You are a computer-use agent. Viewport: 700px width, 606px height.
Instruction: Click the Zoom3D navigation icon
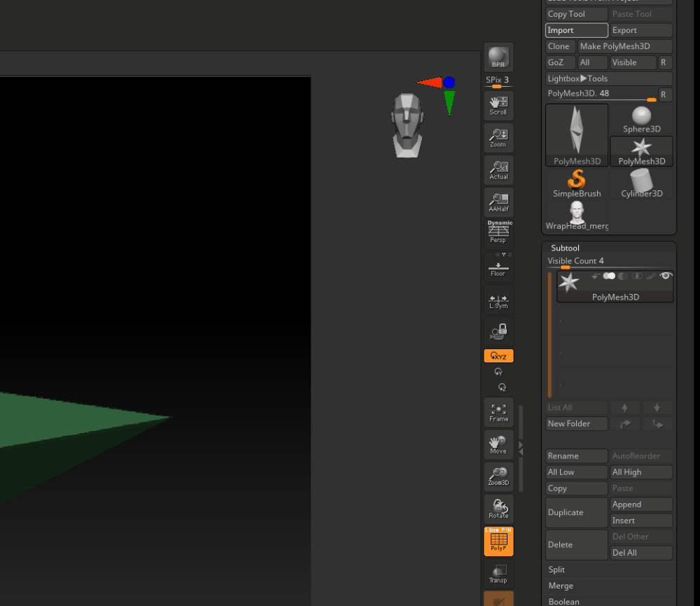click(498, 476)
